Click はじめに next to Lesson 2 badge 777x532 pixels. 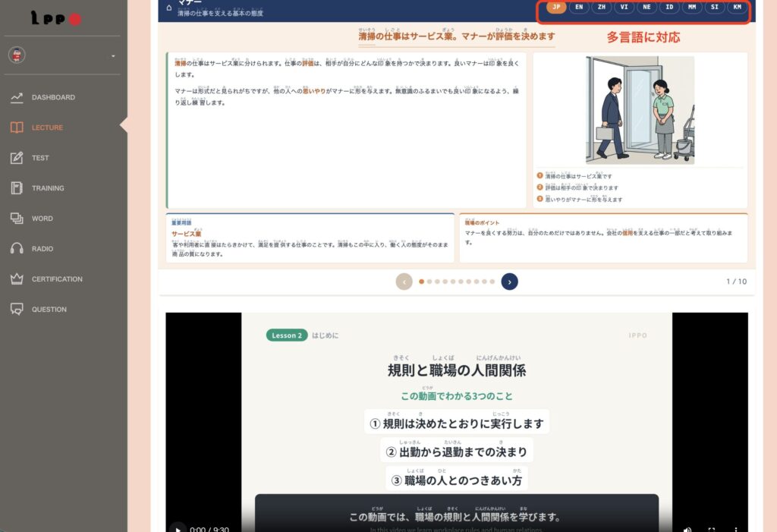click(x=325, y=335)
